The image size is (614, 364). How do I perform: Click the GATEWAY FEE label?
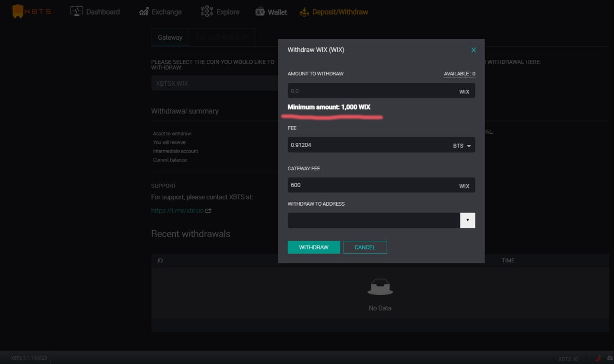tap(304, 169)
